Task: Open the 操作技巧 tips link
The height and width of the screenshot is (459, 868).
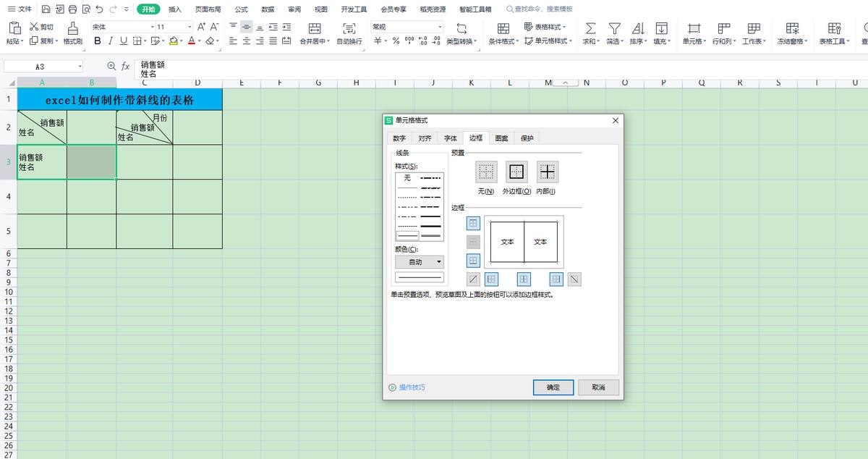Action: 412,387
